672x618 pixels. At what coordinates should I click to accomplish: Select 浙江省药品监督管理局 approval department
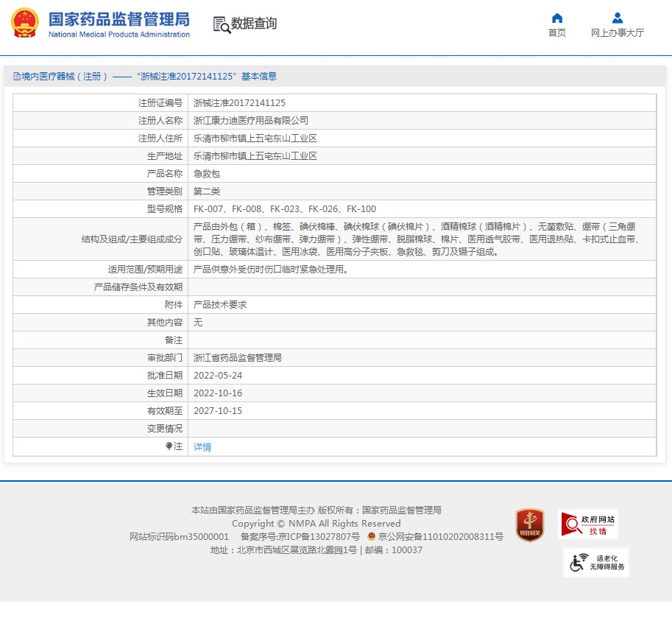(238, 358)
